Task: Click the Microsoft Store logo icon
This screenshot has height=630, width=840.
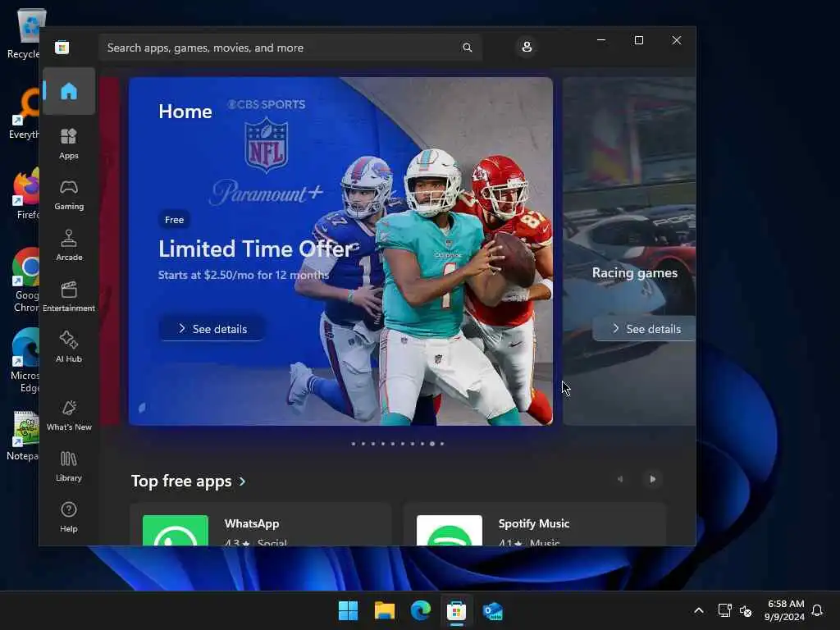Action: [62, 48]
